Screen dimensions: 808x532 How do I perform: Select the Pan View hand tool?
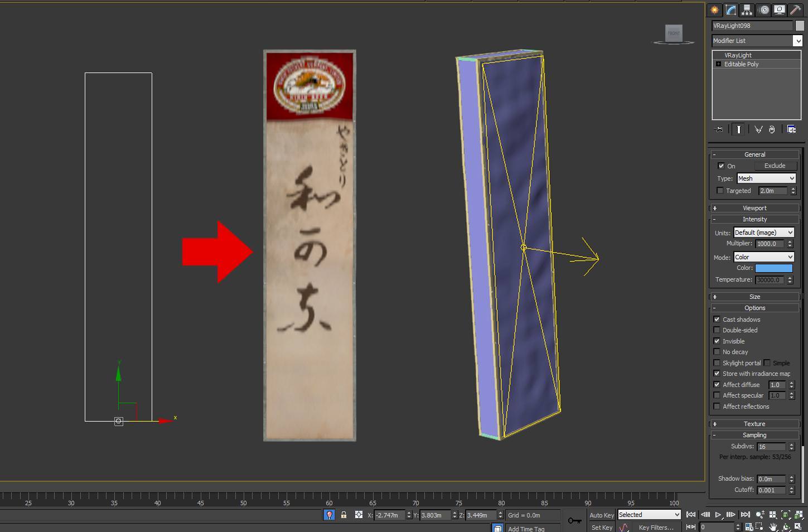(773, 527)
